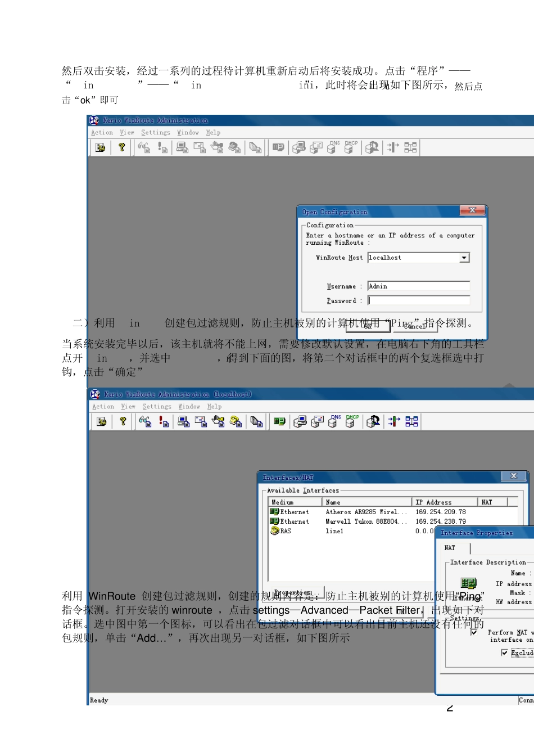Click colored DNS icon in localhost toolbar
This screenshot has width=534, height=756.
[x=335, y=421]
